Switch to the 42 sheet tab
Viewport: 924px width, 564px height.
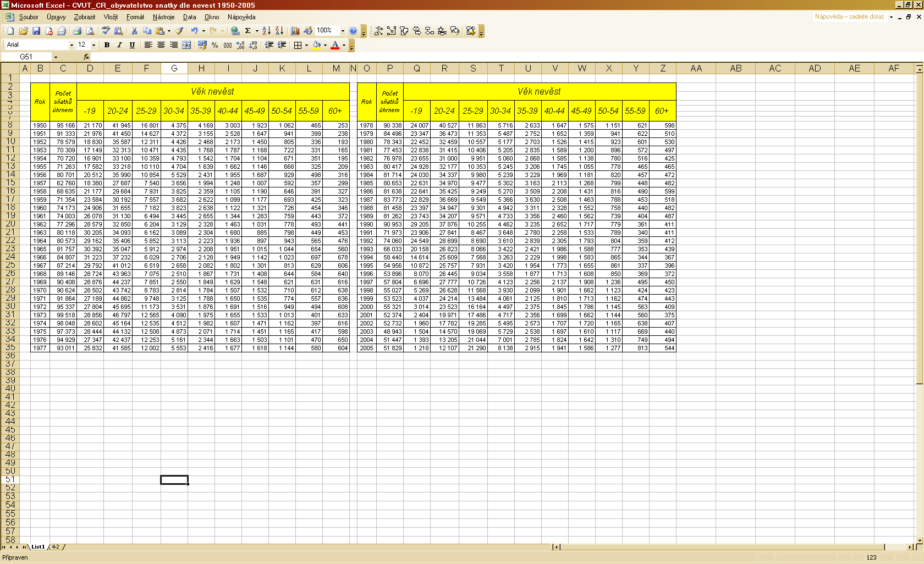(x=56, y=547)
